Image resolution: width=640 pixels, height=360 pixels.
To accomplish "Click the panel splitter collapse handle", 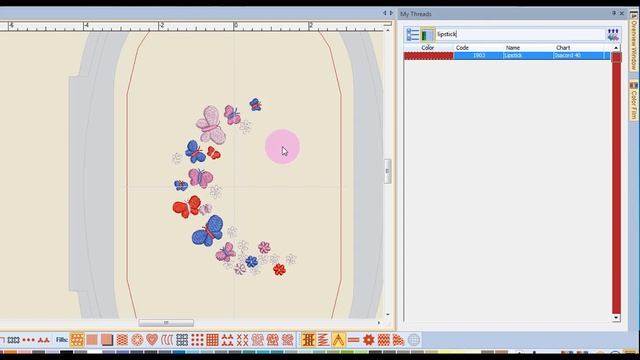I will pos(387,171).
